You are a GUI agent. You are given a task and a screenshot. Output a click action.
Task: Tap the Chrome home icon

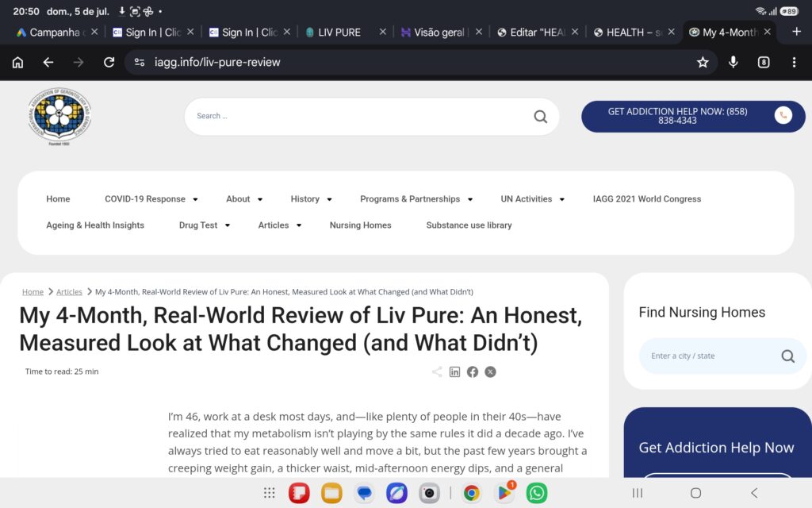tap(17, 62)
